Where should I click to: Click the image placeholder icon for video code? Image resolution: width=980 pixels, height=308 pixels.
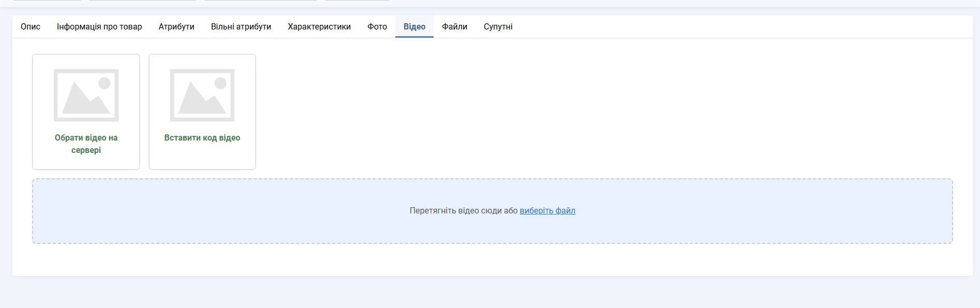(202, 95)
